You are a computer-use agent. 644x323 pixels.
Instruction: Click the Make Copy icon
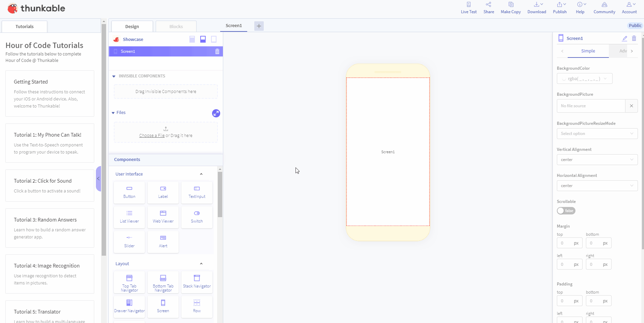[511, 5]
